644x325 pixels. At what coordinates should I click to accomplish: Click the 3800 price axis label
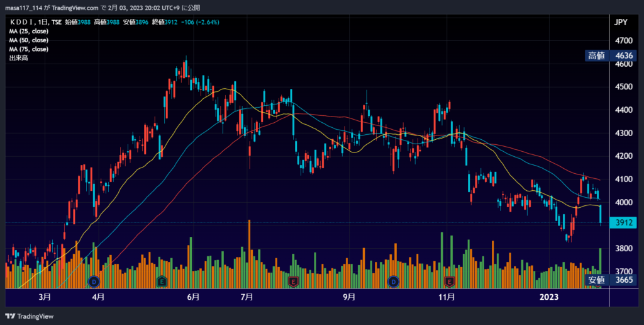[x=624, y=249]
